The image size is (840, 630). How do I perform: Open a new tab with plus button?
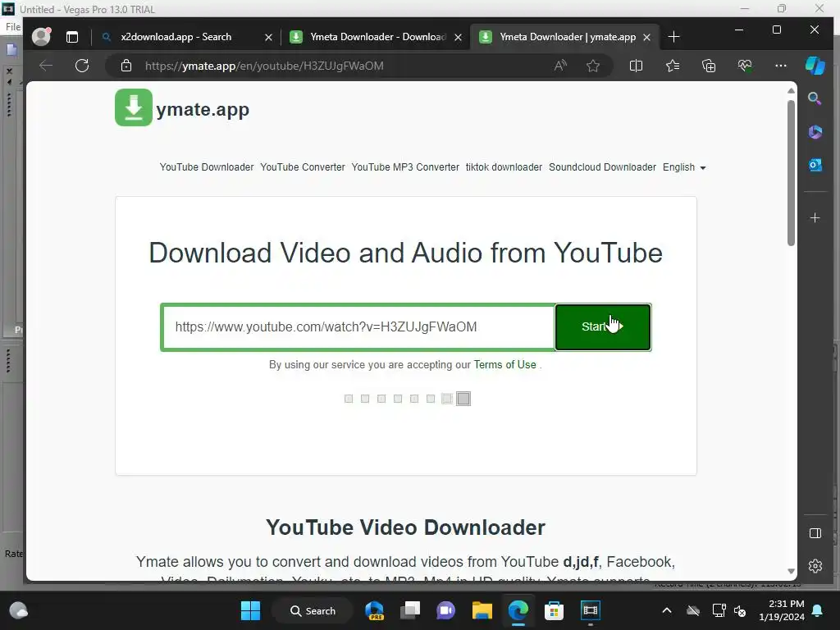[674, 37]
